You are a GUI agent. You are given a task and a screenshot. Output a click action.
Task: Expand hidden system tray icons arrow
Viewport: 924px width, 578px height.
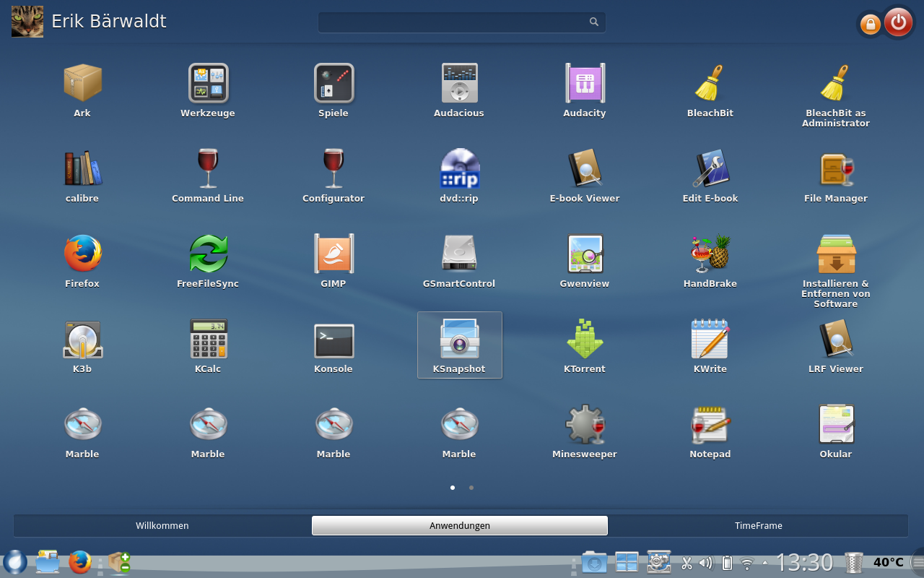(765, 562)
